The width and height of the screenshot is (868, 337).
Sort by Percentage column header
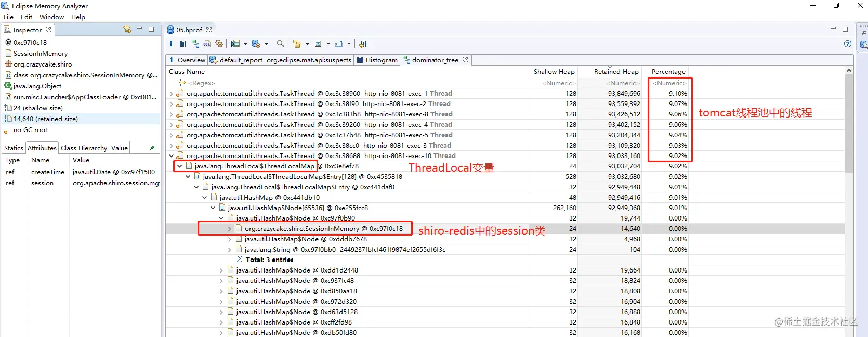[666, 72]
